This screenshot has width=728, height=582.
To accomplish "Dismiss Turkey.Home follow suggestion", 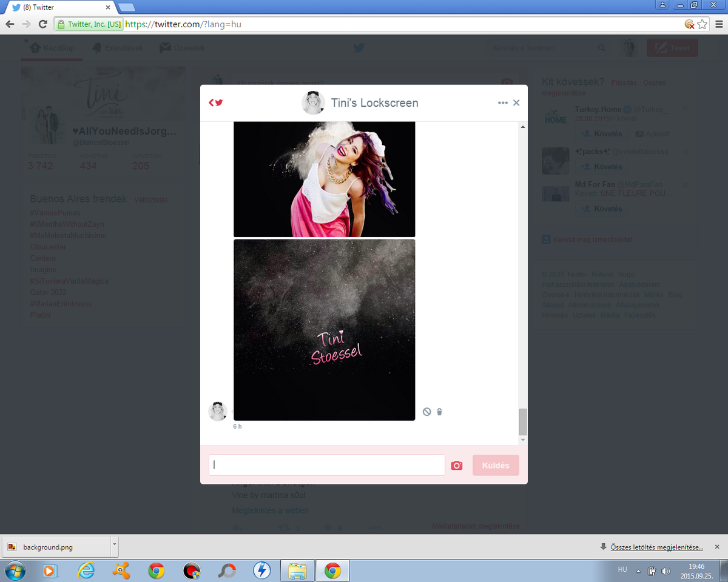I will pyautogui.click(x=685, y=109).
